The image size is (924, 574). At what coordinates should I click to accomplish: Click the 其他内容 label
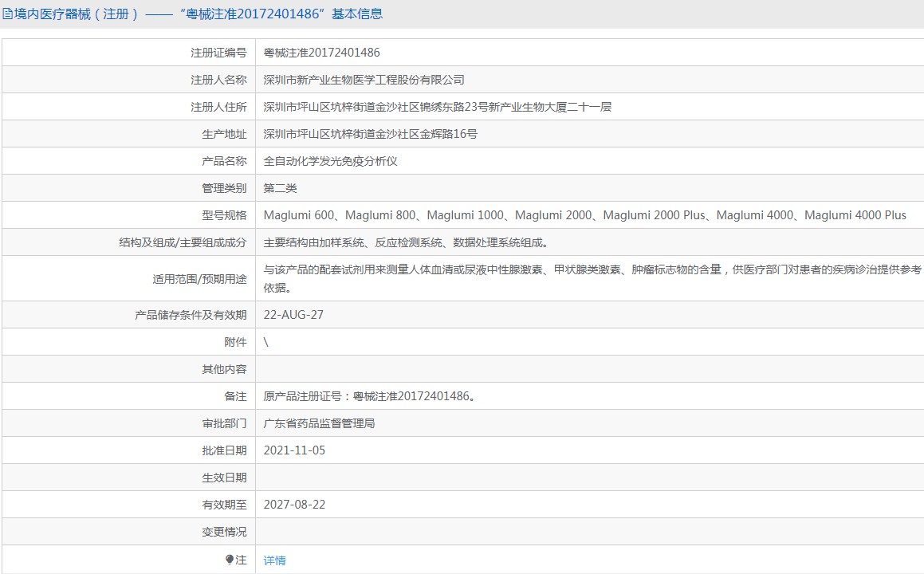point(224,369)
